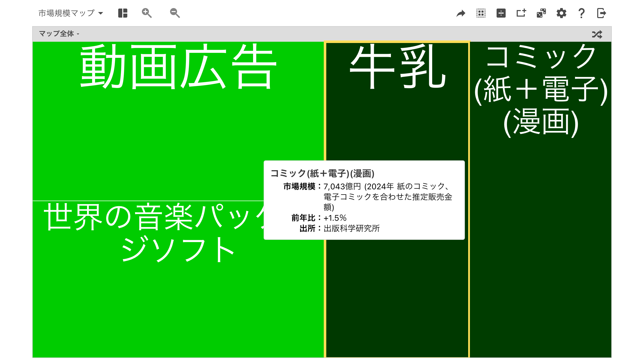Click the shuffle icon in gray bar
Viewport: 644px width, 362px height.
click(597, 34)
